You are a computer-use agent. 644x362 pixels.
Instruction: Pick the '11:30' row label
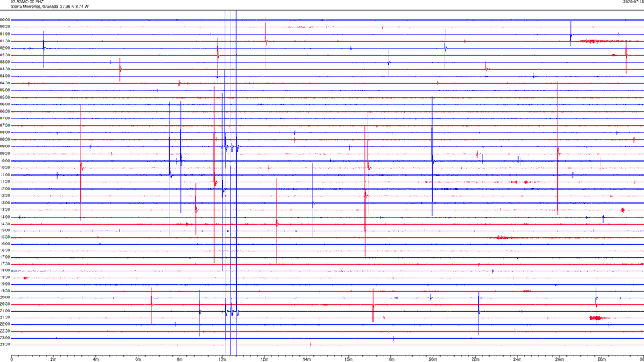[x=5, y=182]
